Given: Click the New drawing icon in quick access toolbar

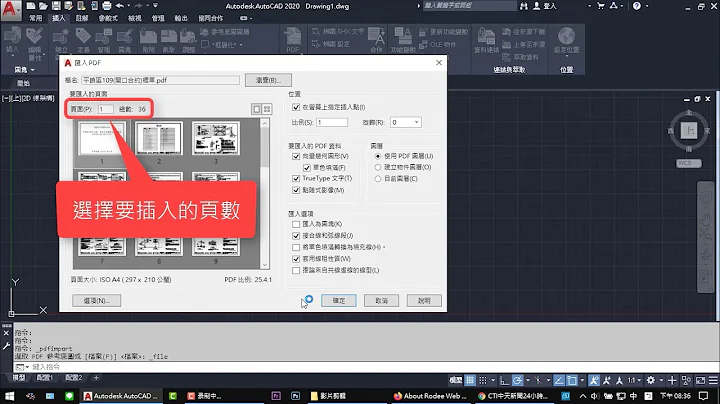Looking at the screenshot, I should [31, 6].
